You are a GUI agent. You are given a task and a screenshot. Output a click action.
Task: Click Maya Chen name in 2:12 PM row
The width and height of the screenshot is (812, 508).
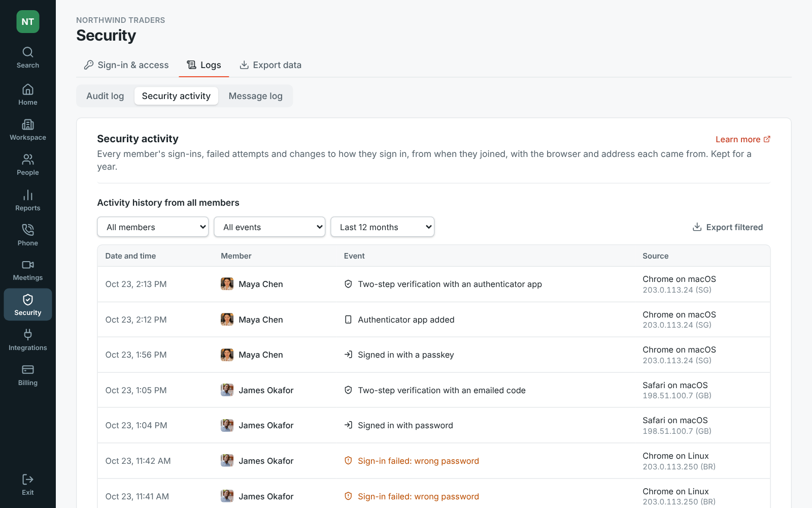pos(261,320)
